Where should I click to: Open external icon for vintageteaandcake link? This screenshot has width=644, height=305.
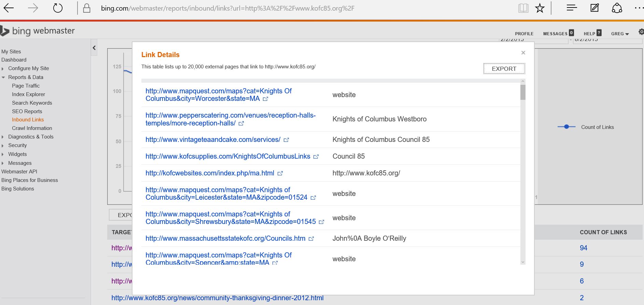pyautogui.click(x=286, y=140)
